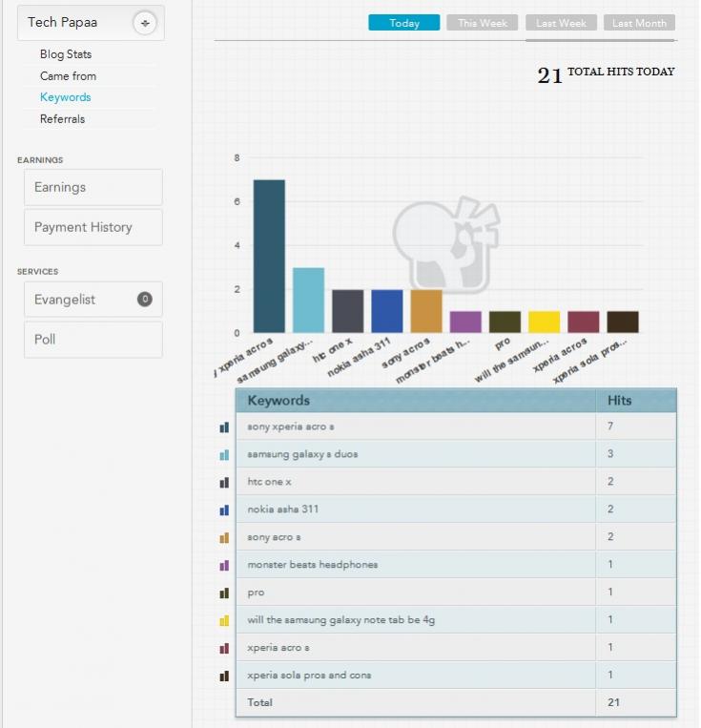This screenshot has height=728, width=701.
Task: Click chart icon beside xperia sola pros row
Action: [x=224, y=676]
